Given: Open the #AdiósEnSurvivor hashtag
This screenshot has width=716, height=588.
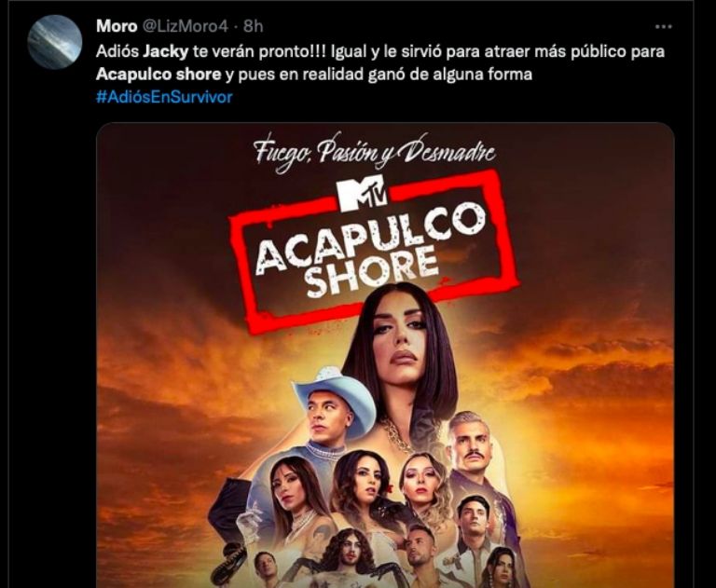Looking at the screenshot, I should tap(164, 97).
